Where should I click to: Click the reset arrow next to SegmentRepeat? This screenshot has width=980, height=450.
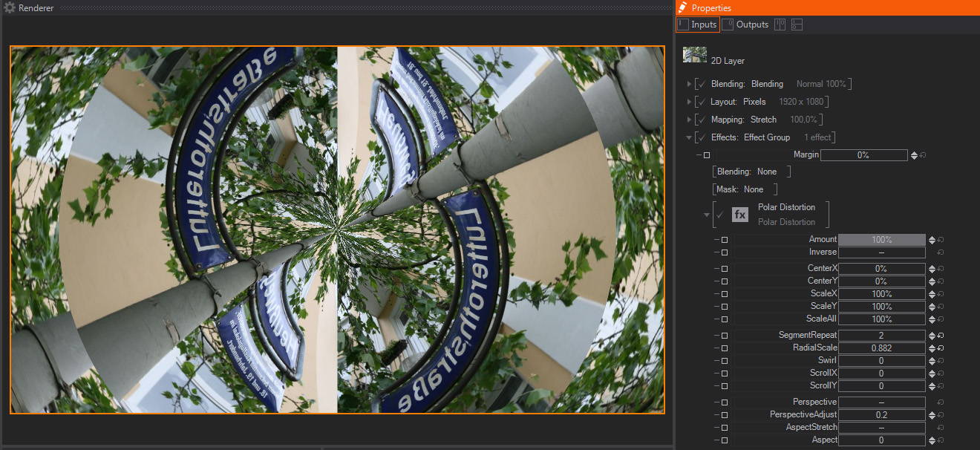point(941,336)
